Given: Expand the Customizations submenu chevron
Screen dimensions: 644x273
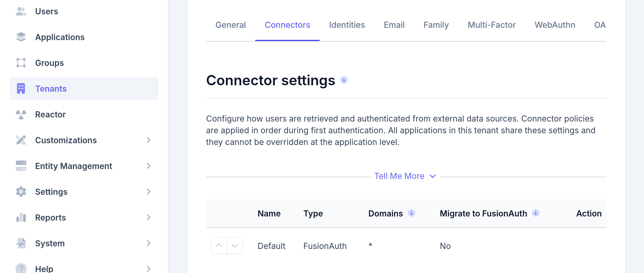Looking at the screenshot, I should pyautogui.click(x=149, y=140).
